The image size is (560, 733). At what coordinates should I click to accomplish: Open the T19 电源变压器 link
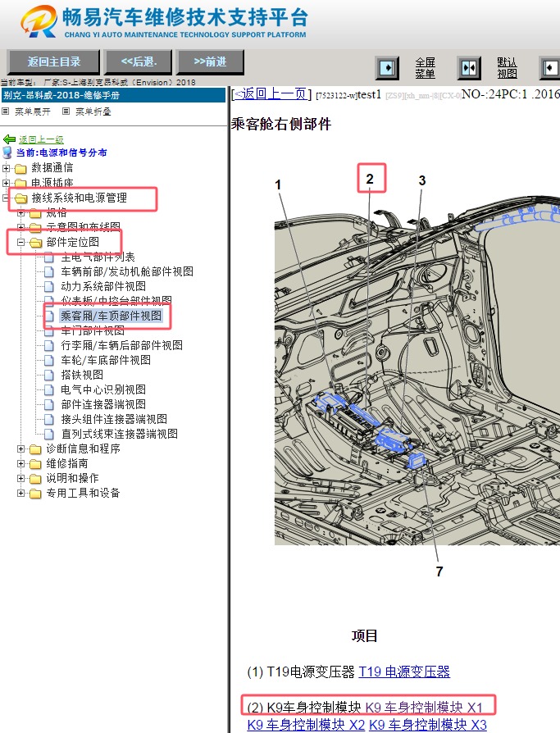(404, 672)
